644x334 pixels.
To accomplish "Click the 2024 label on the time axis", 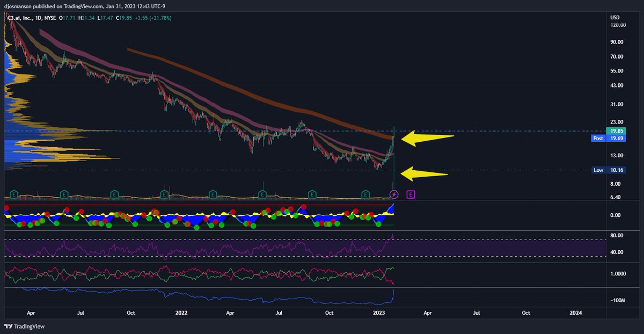I will pyautogui.click(x=575, y=313).
